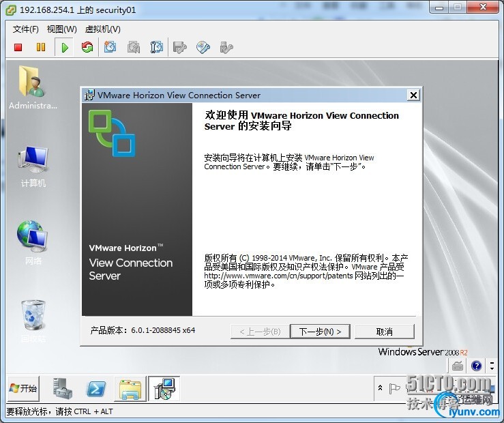Image resolution: width=504 pixels, height=423 pixels.
Task: Open the 虚拟机(V) menu
Action: (102, 29)
